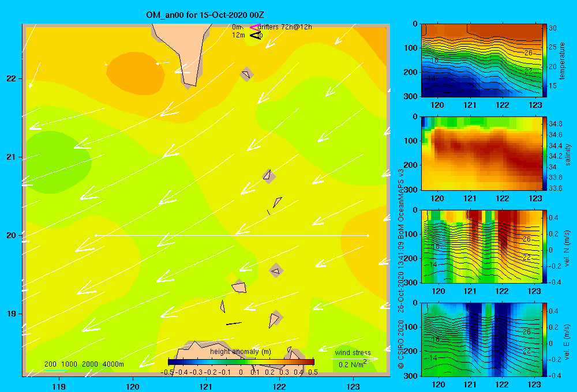Click the vertical 'salinity' axis label

568,154
